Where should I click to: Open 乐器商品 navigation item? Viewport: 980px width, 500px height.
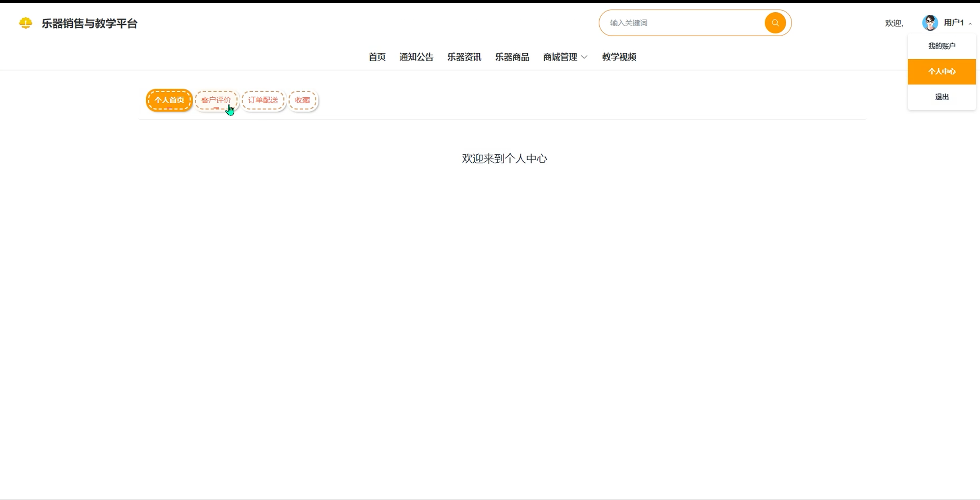point(512,57)
